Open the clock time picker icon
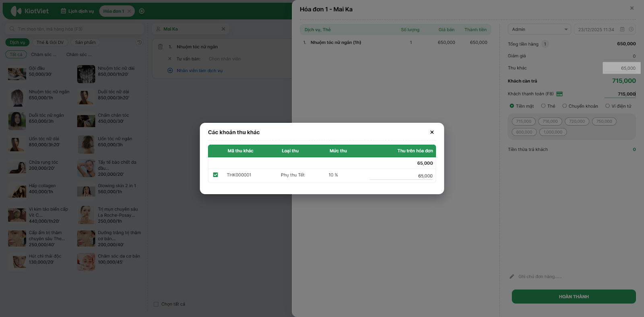The height and width of the screenshot is (317, 644). 631,29
